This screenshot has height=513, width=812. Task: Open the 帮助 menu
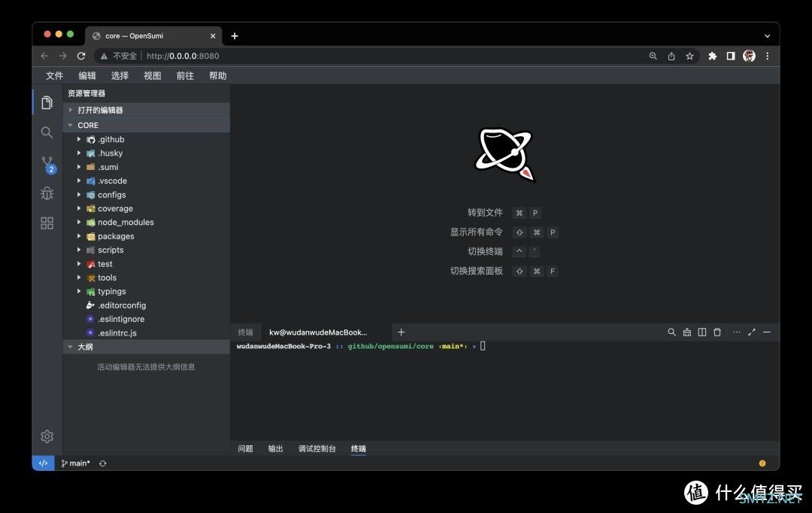click(217, 76)
